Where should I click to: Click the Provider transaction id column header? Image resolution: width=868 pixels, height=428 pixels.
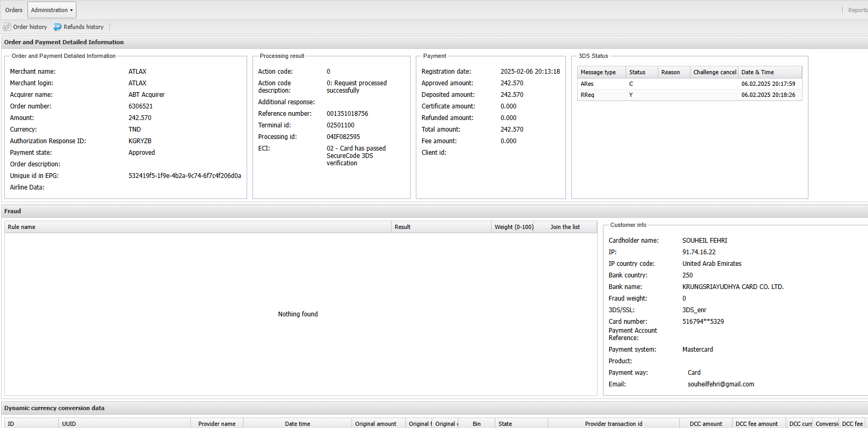click(x=613, y=424)
